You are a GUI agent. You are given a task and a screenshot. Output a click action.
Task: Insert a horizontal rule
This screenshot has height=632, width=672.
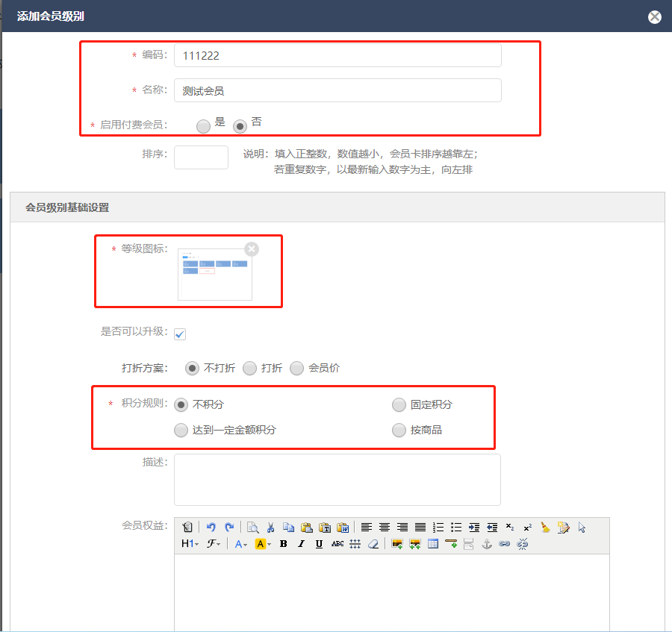[451, 544]
